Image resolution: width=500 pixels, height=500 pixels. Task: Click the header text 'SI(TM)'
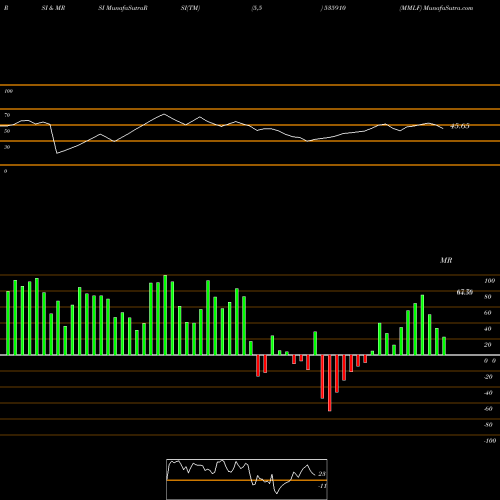[x=190, y=8]
